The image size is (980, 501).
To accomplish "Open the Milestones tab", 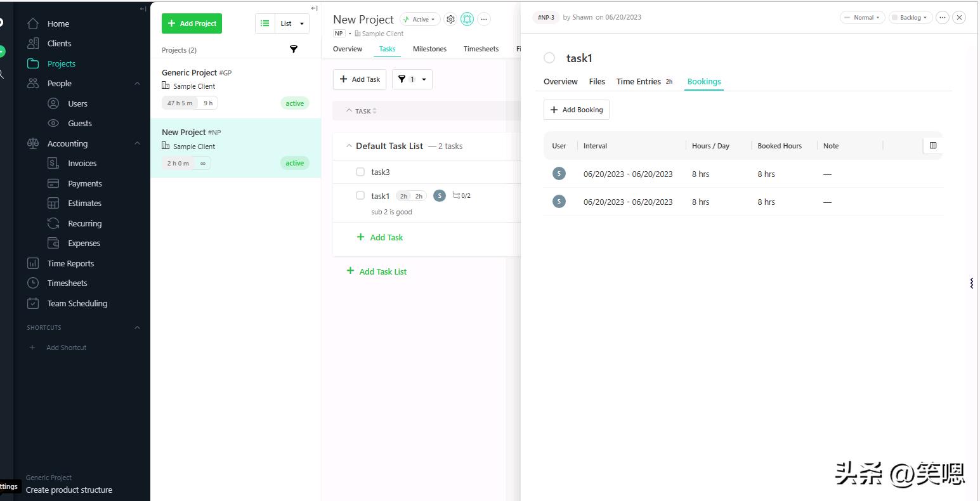I will tap(429, 49).
